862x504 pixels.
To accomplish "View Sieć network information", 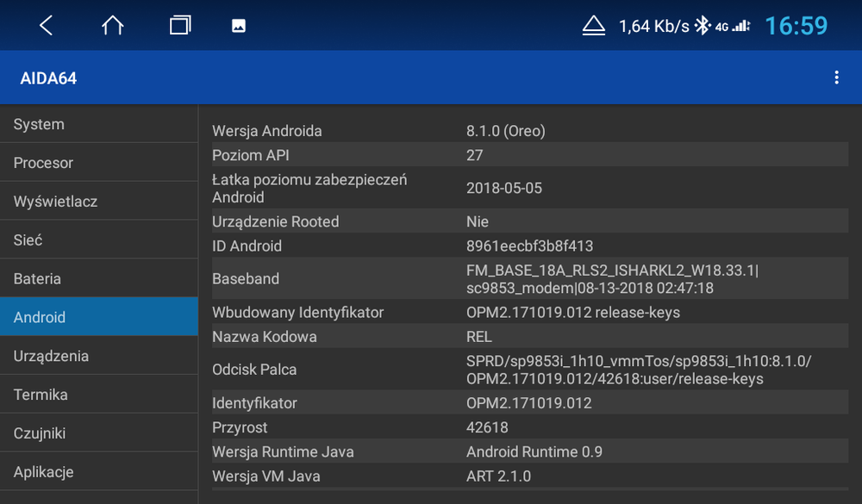I will click(99, 240).
